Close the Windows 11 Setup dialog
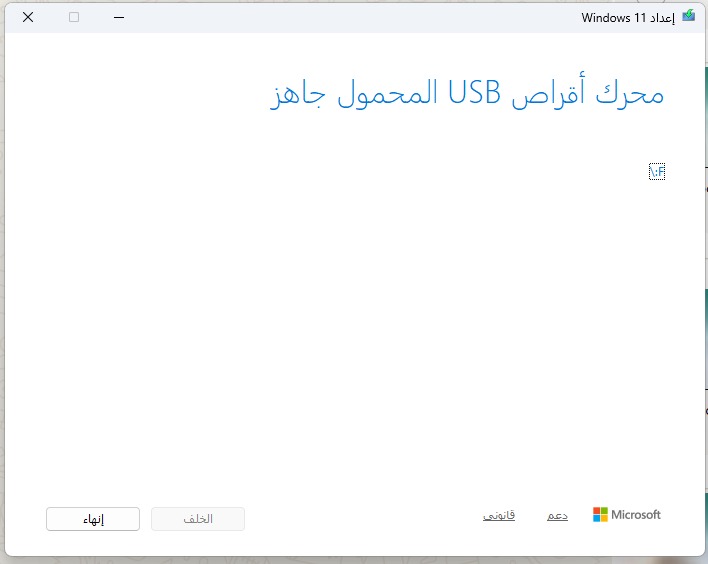Image resolution: width=708 pixels, height=564 pixels. point(27,17)
